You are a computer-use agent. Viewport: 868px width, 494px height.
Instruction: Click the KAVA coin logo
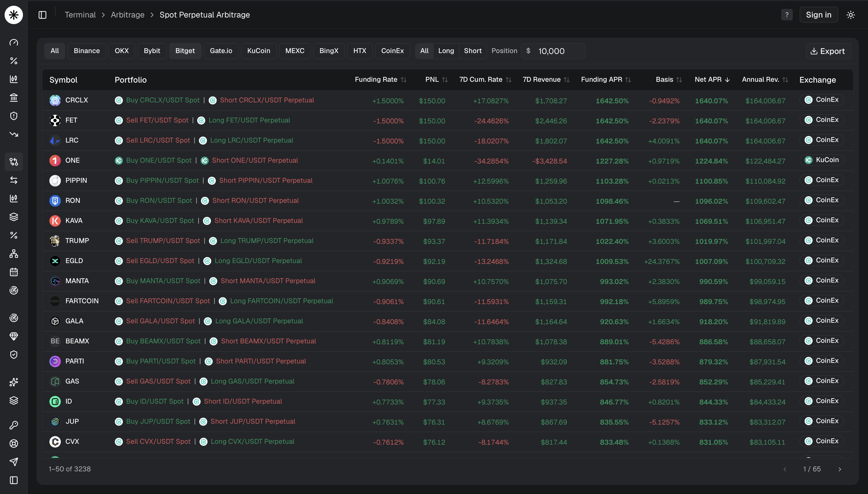click(55, 221)
